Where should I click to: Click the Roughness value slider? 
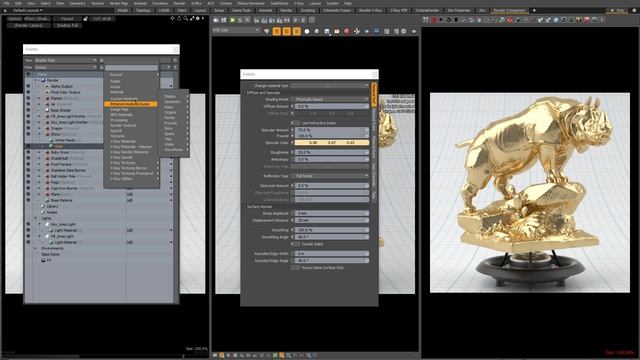pos(332,152)
